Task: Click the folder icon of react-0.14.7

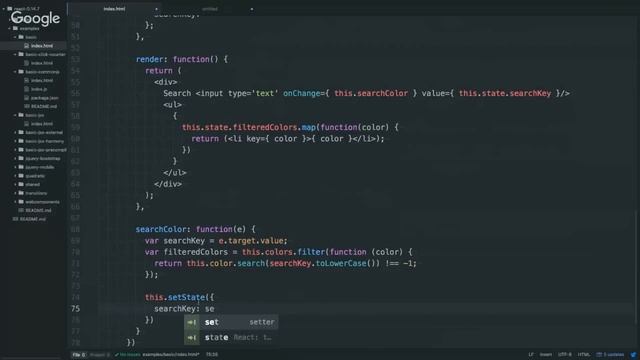Action: coord(9,9)
